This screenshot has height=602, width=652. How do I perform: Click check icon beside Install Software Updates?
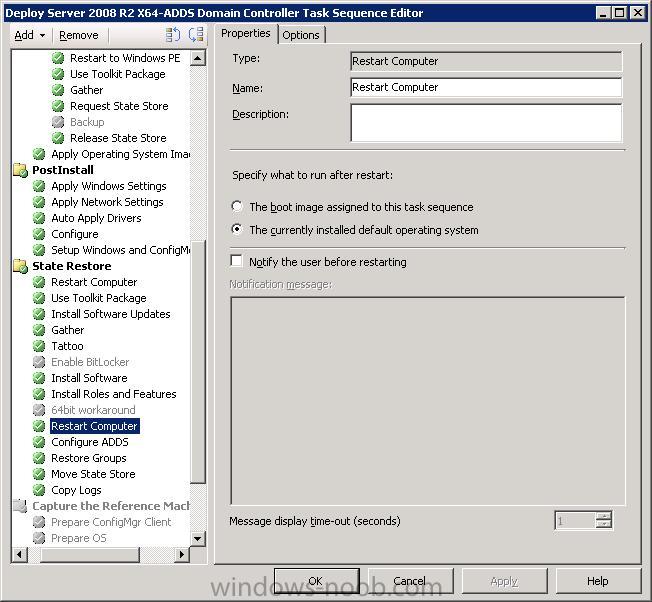[x=39, y=314]
